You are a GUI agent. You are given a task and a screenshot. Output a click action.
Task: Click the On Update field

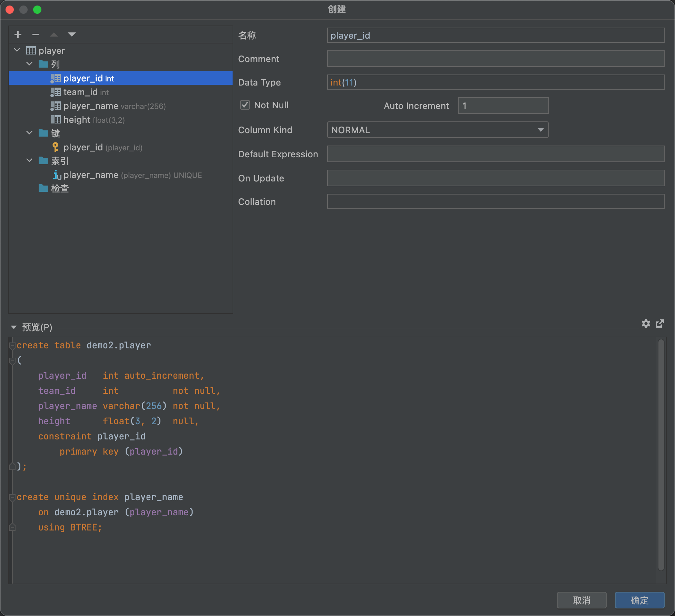[x=496, y=178]
